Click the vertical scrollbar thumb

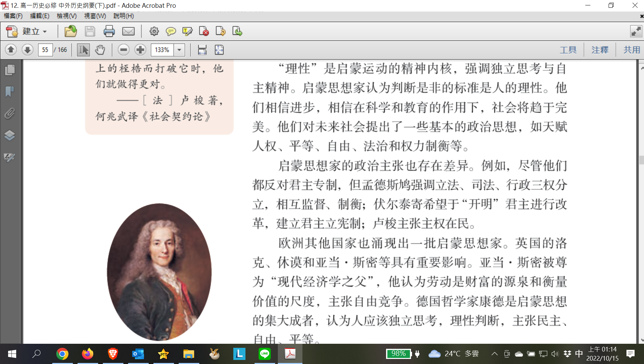(x=641, y=160)
